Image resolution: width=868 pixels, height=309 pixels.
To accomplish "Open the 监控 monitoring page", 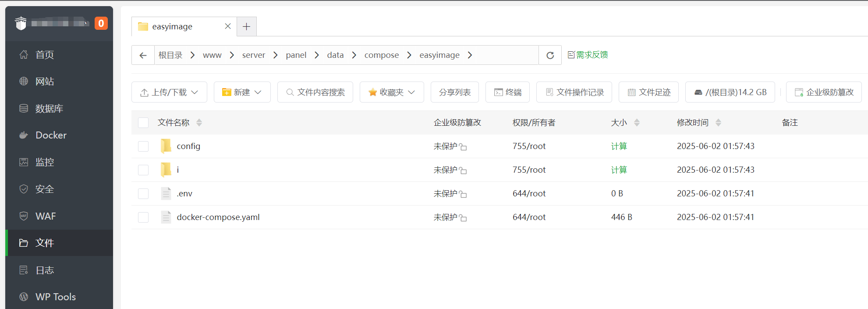I will [x=44, y=162].
